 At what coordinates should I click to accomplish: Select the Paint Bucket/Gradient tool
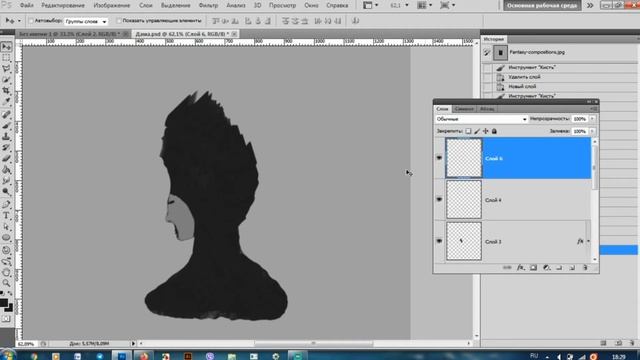point(6,169)
